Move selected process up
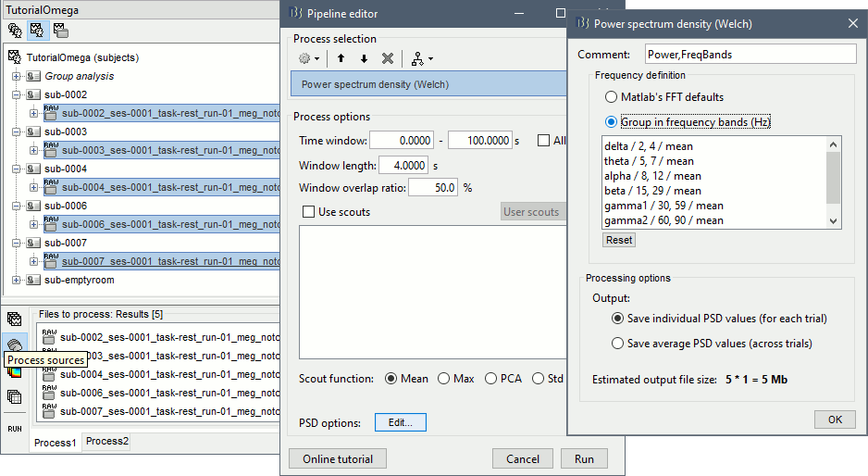This screenshot has width=868, height=476. (x=341, y=58)
